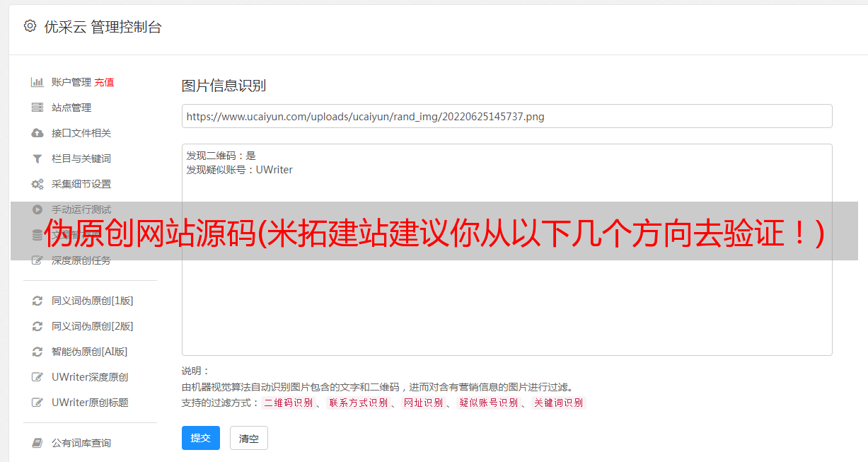
Task: Open 同义词伪原创[1版] tool
Action: (93, 301)
